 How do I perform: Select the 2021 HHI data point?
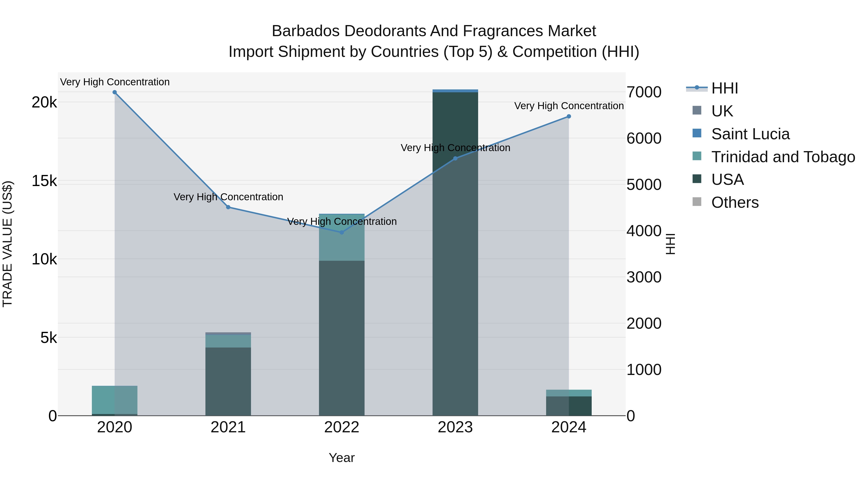tap(228, 207)
